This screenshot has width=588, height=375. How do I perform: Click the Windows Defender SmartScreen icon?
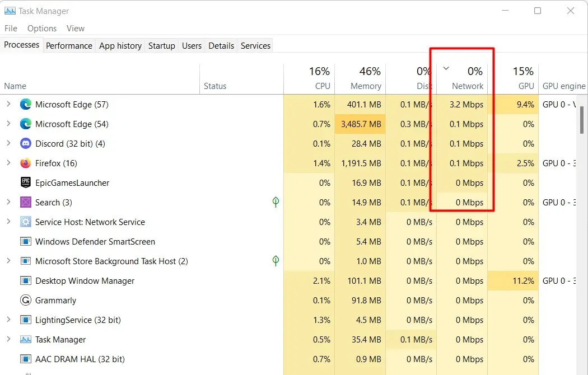pyautogui.click(x=26, y=241)
